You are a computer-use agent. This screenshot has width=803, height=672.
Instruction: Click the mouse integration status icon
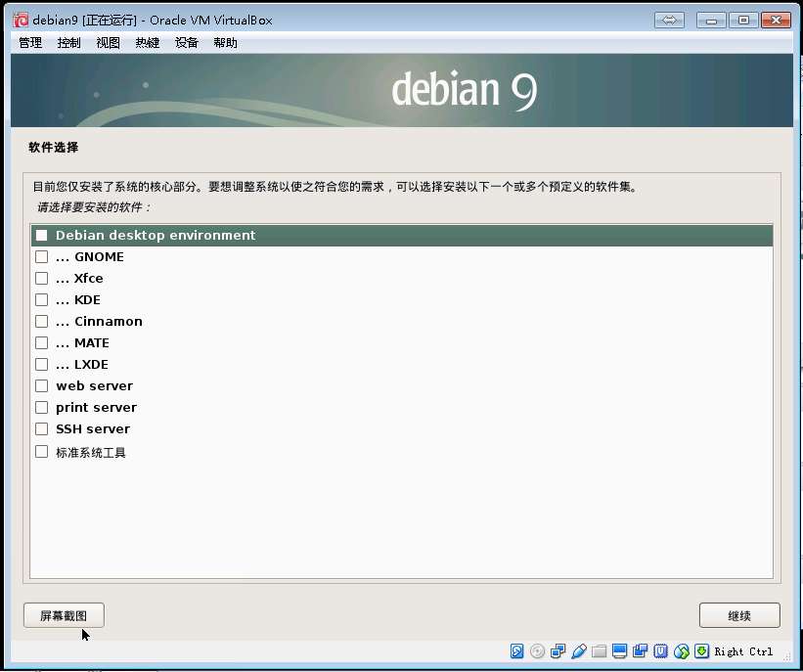(x=682, y=651)
